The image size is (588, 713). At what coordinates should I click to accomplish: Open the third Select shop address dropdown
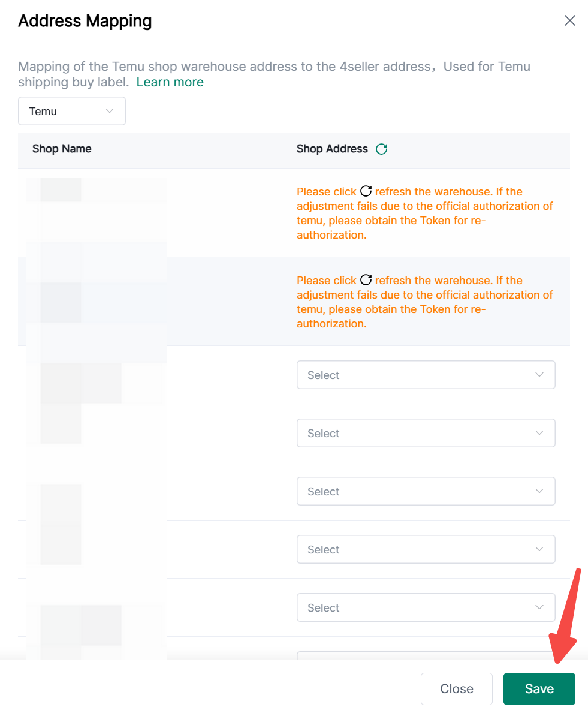point(426,491)
